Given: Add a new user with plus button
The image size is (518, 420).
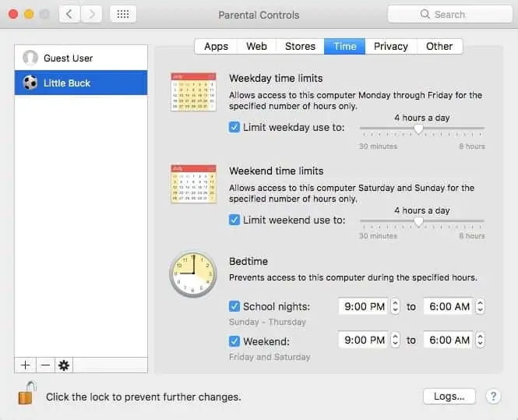Looking at the screenshot, I should [x=25, y=365].
